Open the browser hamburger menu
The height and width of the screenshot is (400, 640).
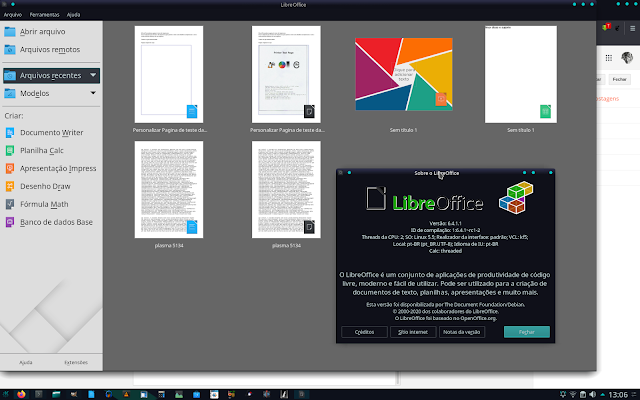click(632, 29)
